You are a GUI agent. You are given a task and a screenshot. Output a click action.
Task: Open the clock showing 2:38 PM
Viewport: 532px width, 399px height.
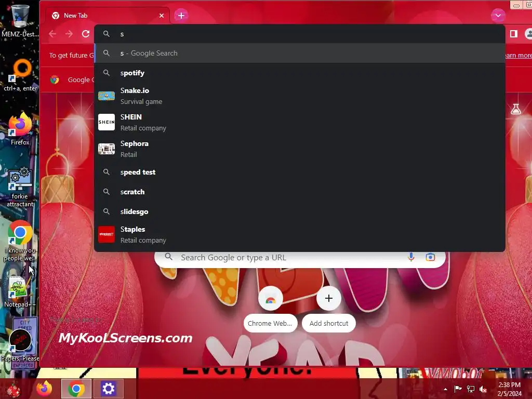510,389
